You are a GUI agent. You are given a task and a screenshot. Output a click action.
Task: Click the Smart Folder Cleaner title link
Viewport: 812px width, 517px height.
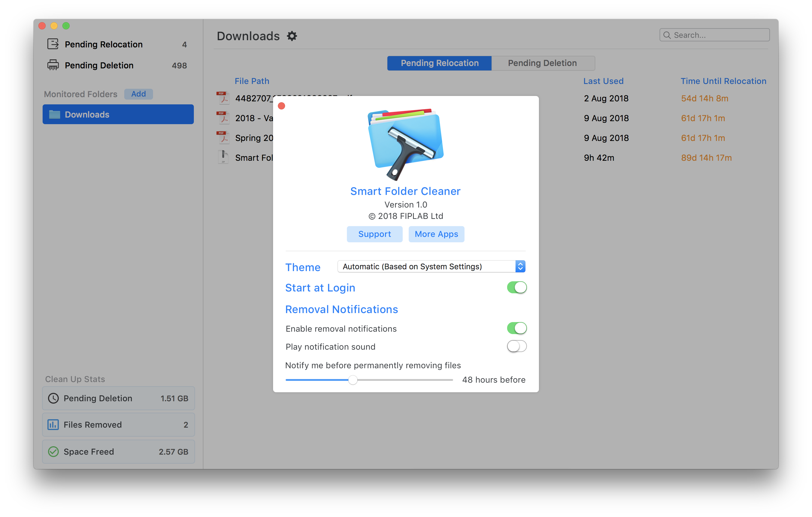(405, 191)
